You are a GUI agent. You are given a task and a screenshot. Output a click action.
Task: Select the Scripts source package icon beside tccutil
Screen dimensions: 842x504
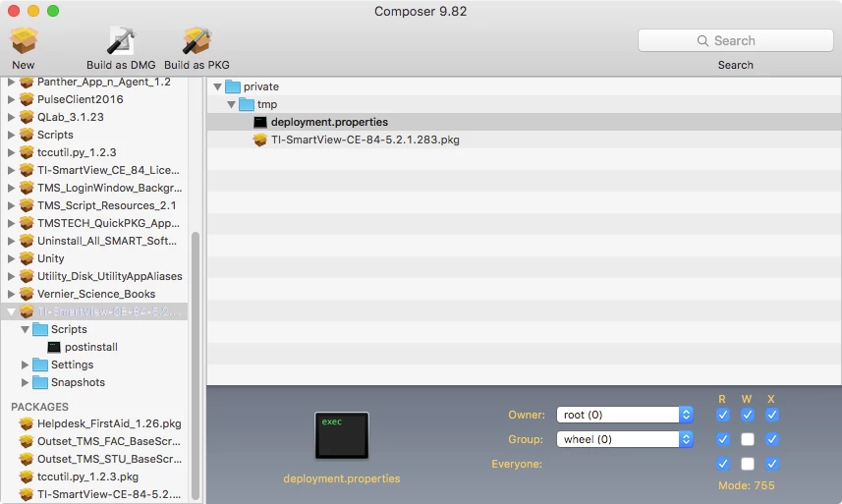coord(27,135)
